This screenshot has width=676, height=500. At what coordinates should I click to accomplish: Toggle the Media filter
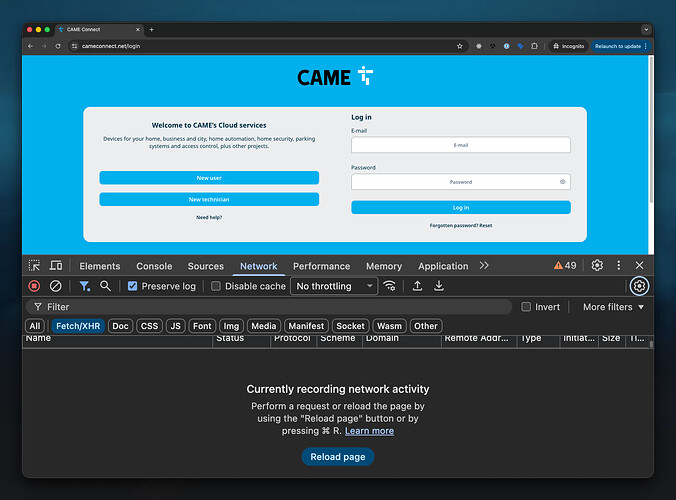(264, 326)
